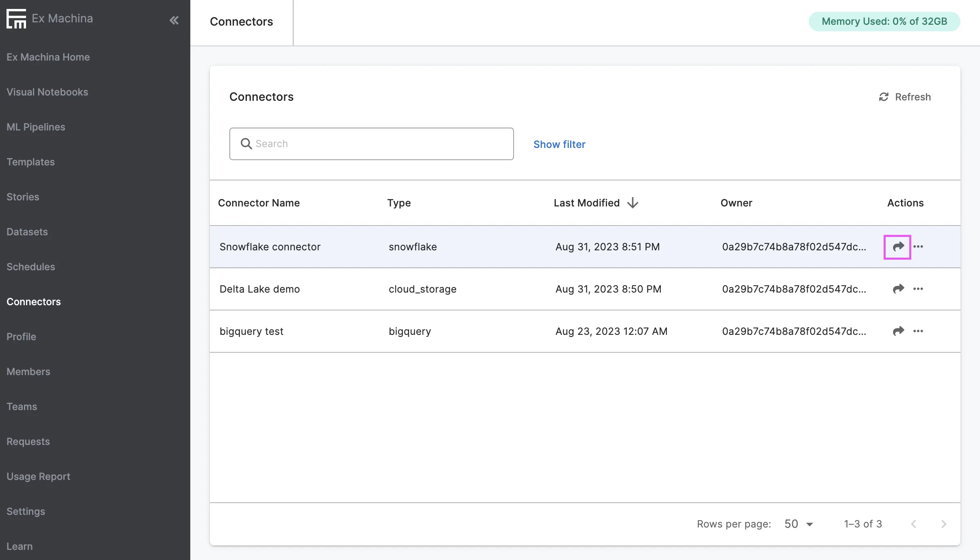980x560 pixels.
Task: Click Memory Used status badge
Action: (884, 21)
